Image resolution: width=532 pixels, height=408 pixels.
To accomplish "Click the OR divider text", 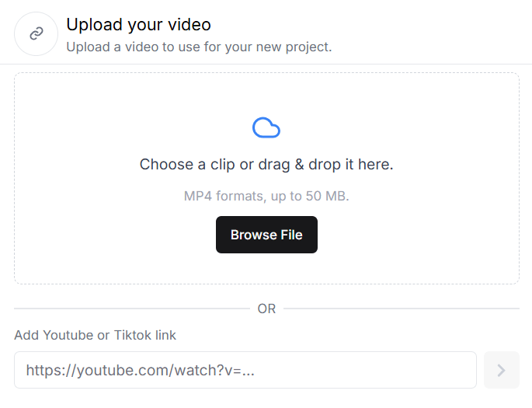I will point(266,309).
